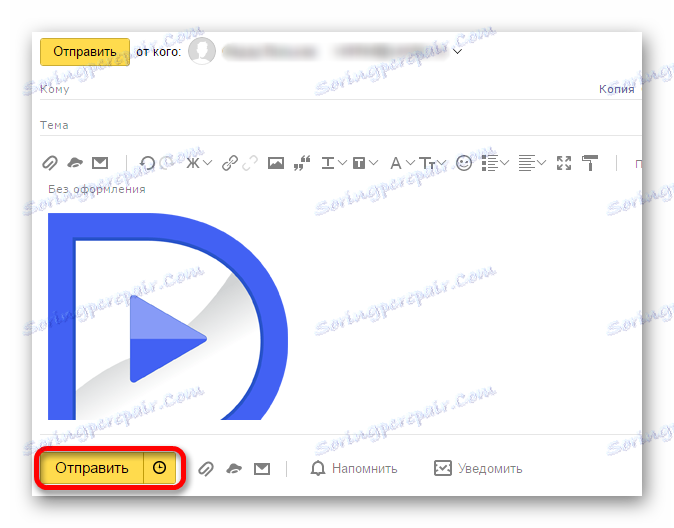Image resolution: width=674 pixels, height=528 pixels.
Task: Attach from Yandex Disk in top toolbar
Action: click(75, 163)
